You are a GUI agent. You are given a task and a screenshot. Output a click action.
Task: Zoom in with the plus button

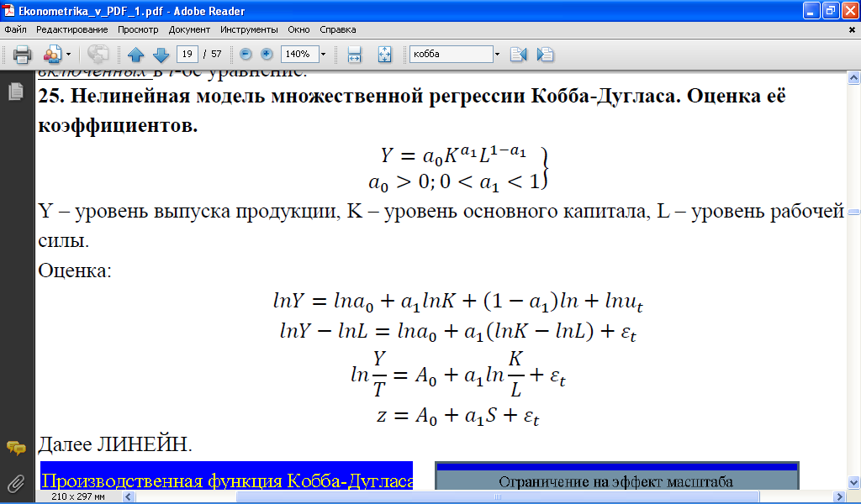tap(267, 54)
